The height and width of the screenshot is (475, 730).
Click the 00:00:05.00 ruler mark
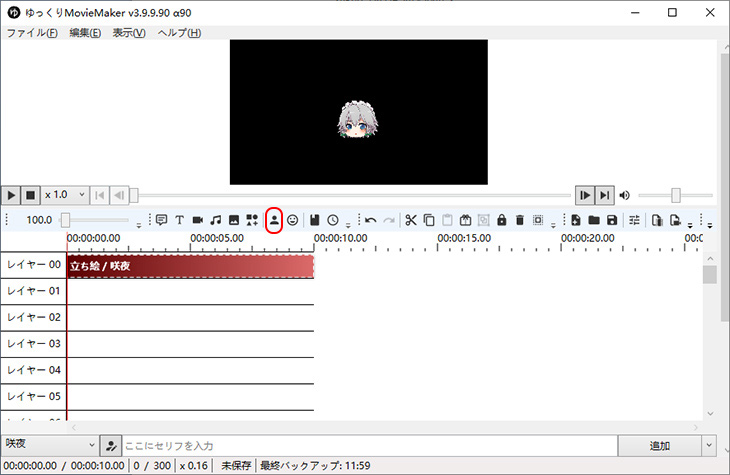[x=217, y=238]
